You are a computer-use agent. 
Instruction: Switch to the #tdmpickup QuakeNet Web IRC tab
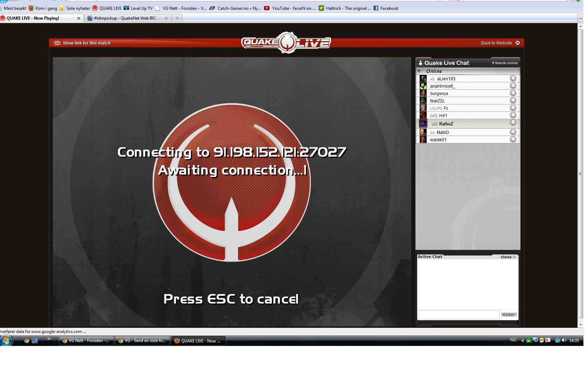125,18
